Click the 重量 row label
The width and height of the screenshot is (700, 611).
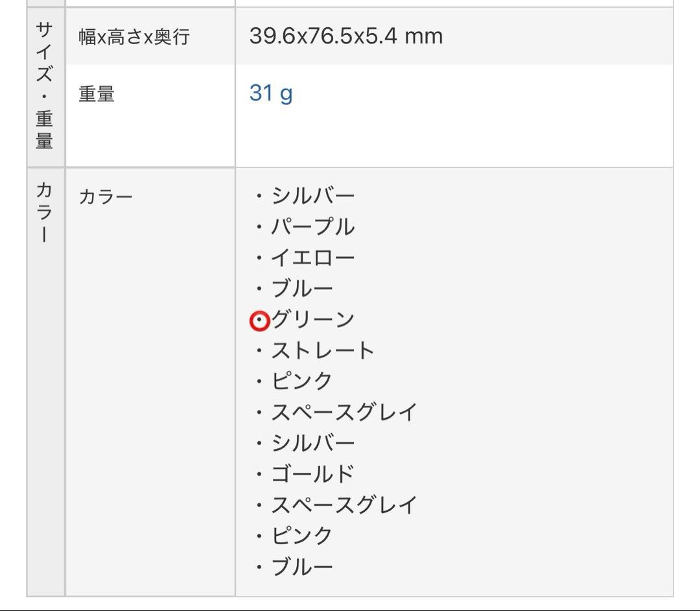click(97, 94)
